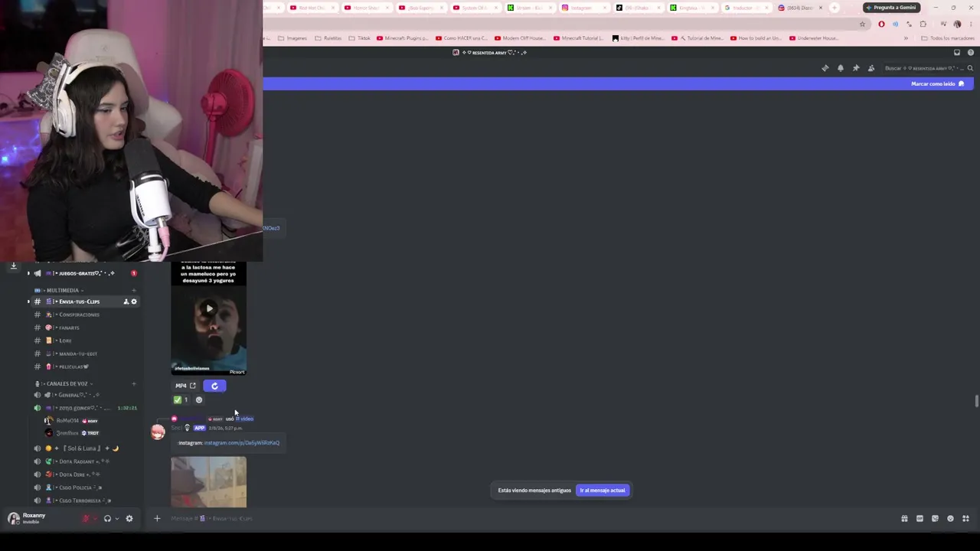Click Pregunta a Gemini button in Chrome
980x551 pixels.
pos(891,8)
